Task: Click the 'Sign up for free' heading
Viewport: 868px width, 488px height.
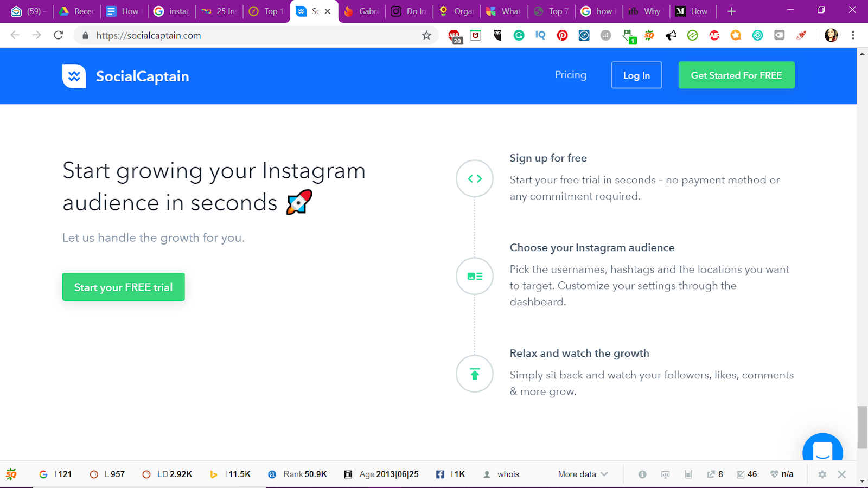Action: (548, 158)
